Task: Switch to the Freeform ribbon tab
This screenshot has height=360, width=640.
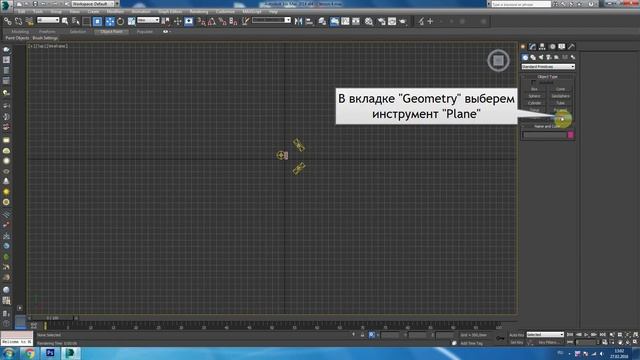Action: click(x=47, y=31)
